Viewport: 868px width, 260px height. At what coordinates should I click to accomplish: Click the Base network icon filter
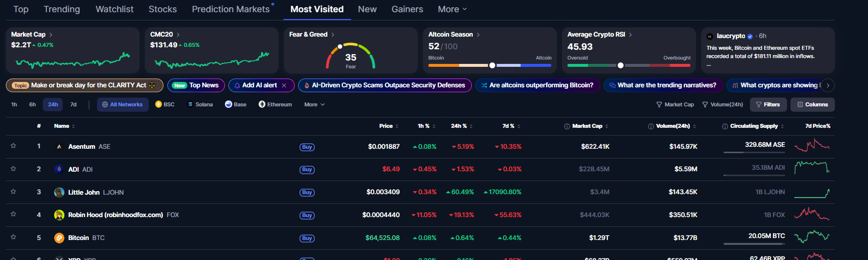coord(228,104)
